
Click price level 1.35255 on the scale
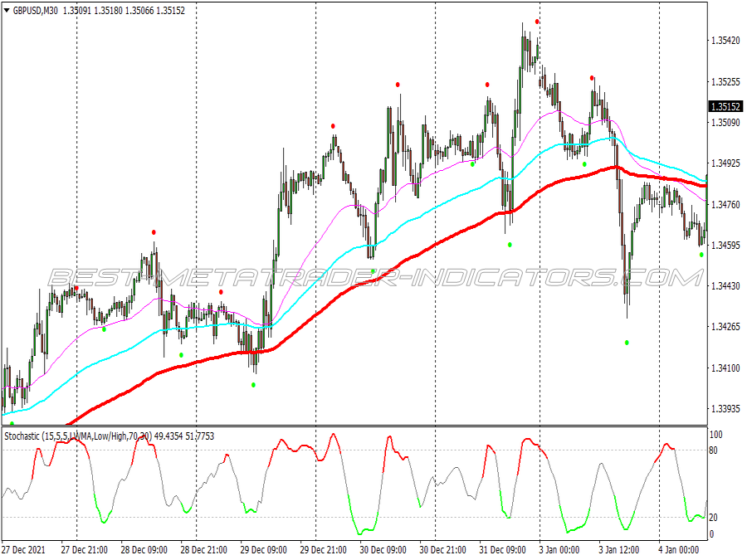coord(725,82)
